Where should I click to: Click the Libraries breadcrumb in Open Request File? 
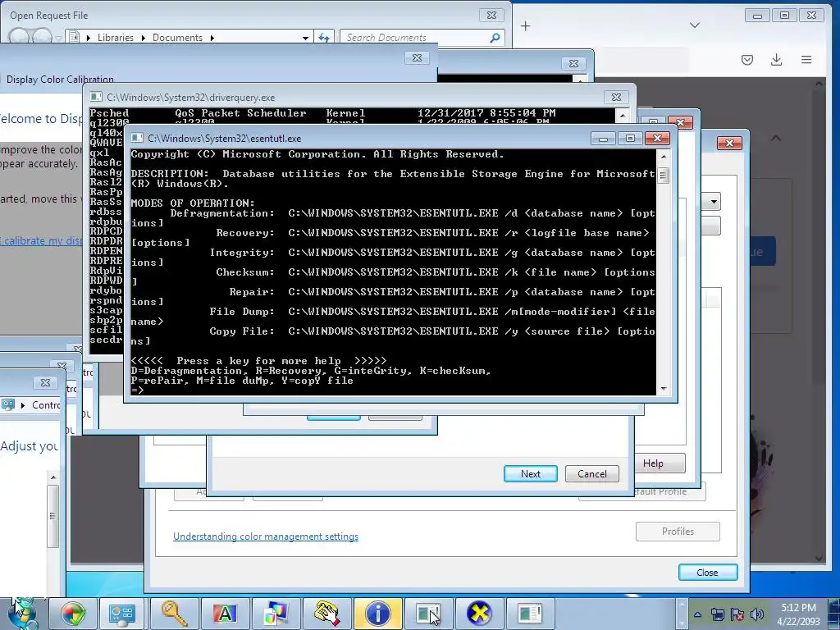coord(115,38)
